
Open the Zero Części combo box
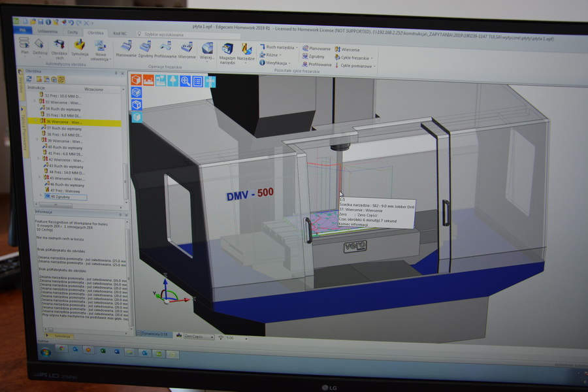coord(198,336)
